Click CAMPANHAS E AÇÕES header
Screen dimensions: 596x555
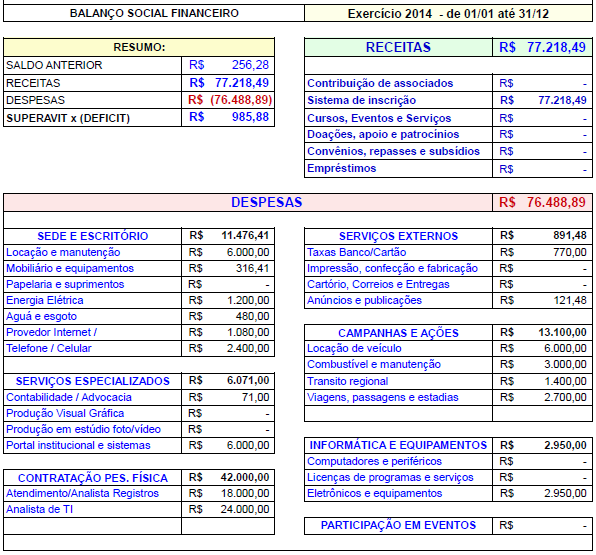(x=398, y=333)
